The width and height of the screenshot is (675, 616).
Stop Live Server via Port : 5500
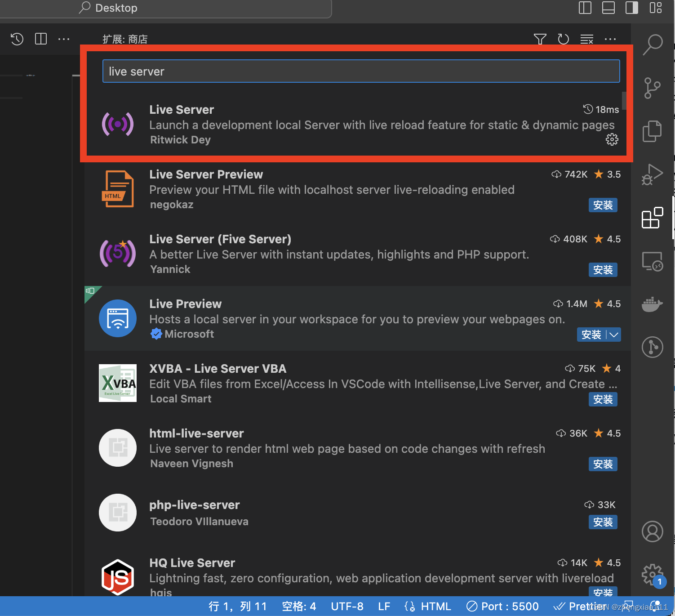[502, 607]
